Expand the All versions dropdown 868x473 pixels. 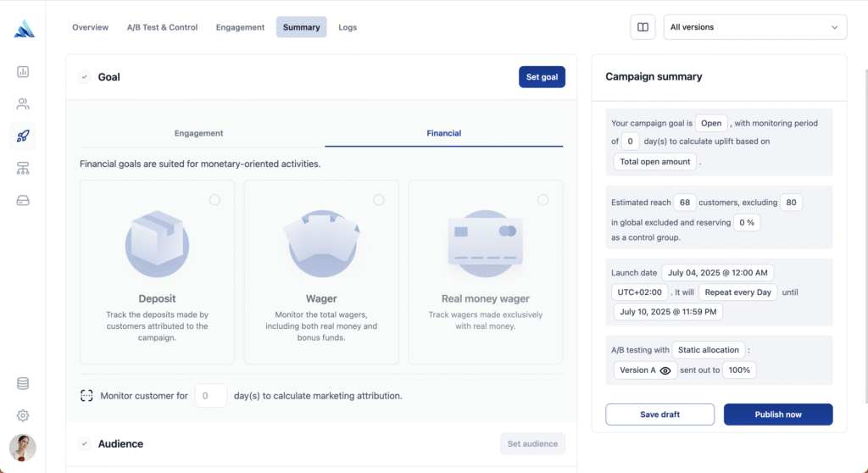coord(755,27)
